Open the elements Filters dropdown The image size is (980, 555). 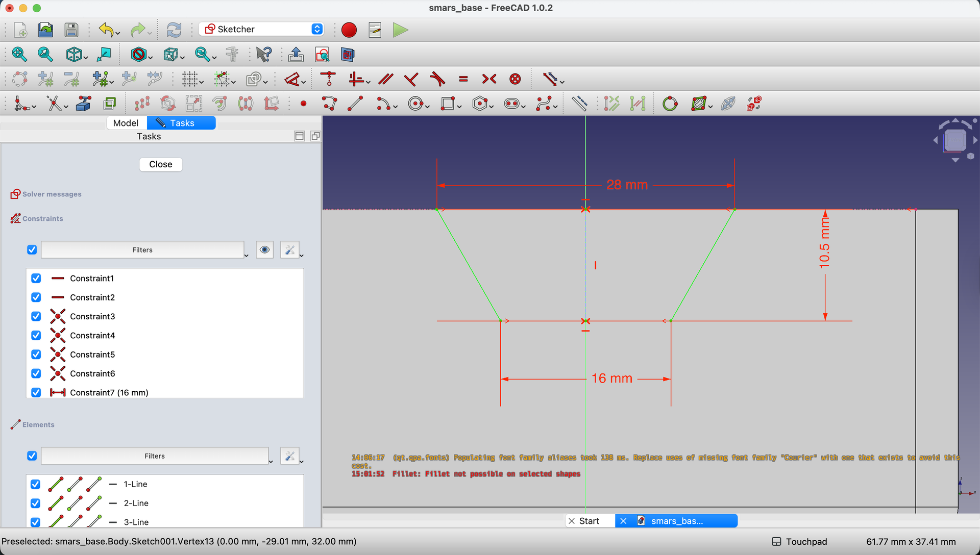tap(155, 456)
